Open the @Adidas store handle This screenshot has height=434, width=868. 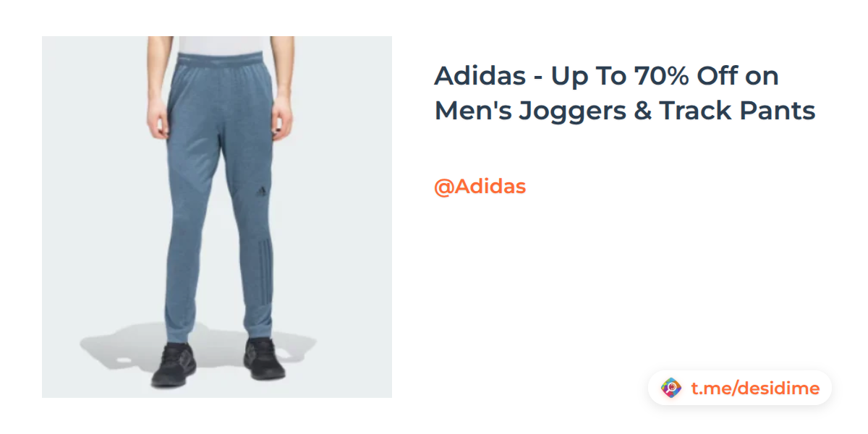tap(480, 187)
